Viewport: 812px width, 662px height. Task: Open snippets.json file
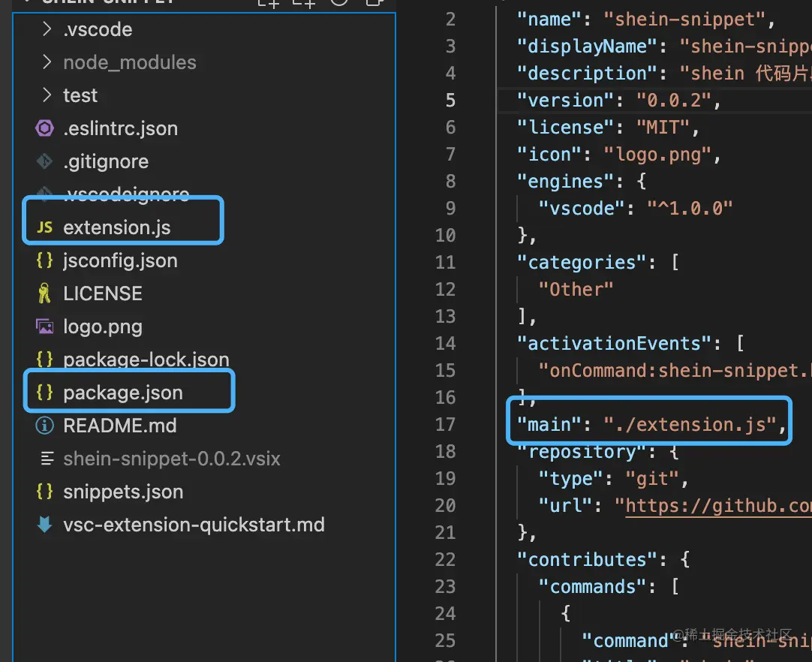tap(123, 492)
